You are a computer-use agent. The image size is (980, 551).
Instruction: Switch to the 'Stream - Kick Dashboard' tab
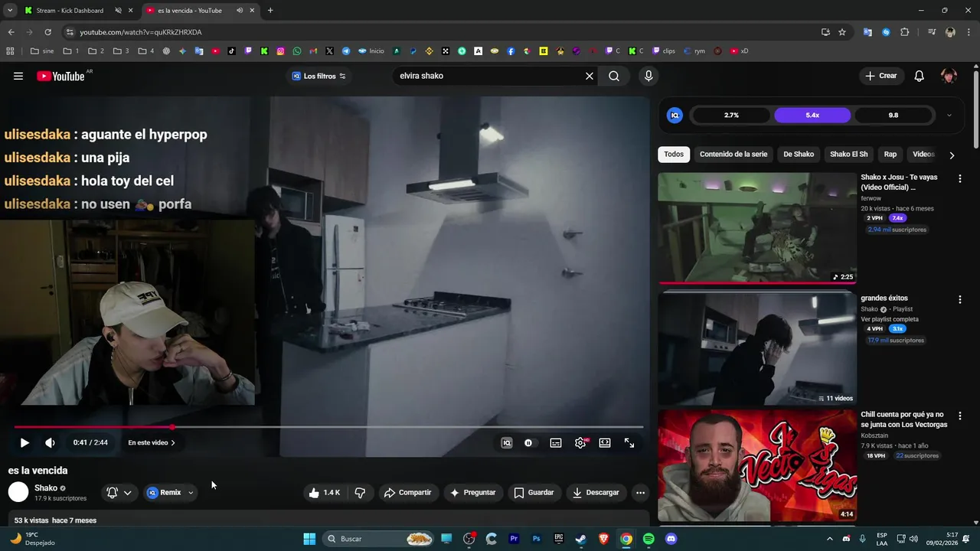pos(70,11)
